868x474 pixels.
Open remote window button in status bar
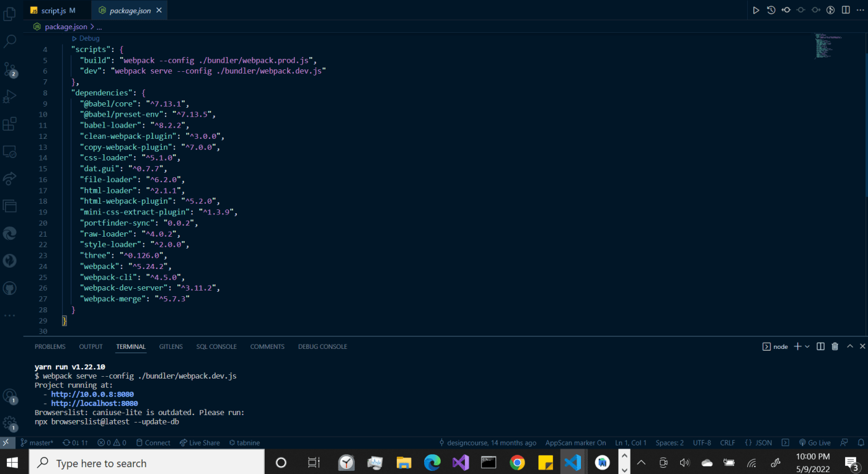point(6,442)
